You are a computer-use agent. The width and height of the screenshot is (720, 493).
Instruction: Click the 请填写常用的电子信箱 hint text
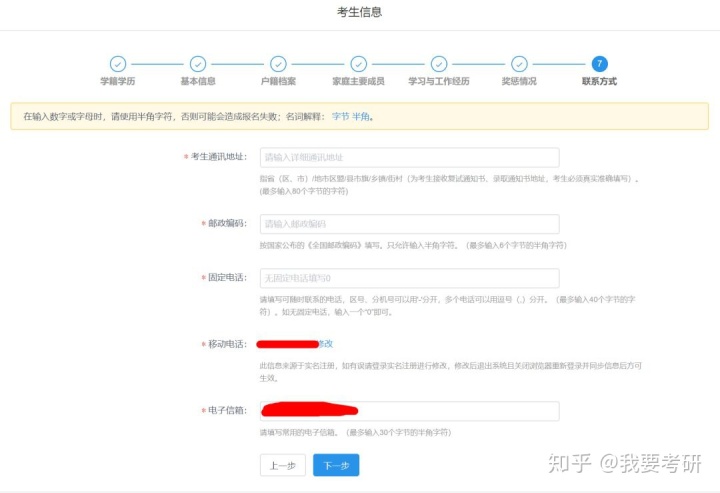(355, 432)
